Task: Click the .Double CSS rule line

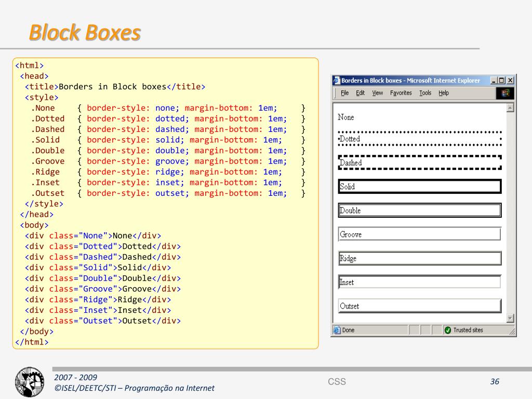Action: (x=168, y=151)
